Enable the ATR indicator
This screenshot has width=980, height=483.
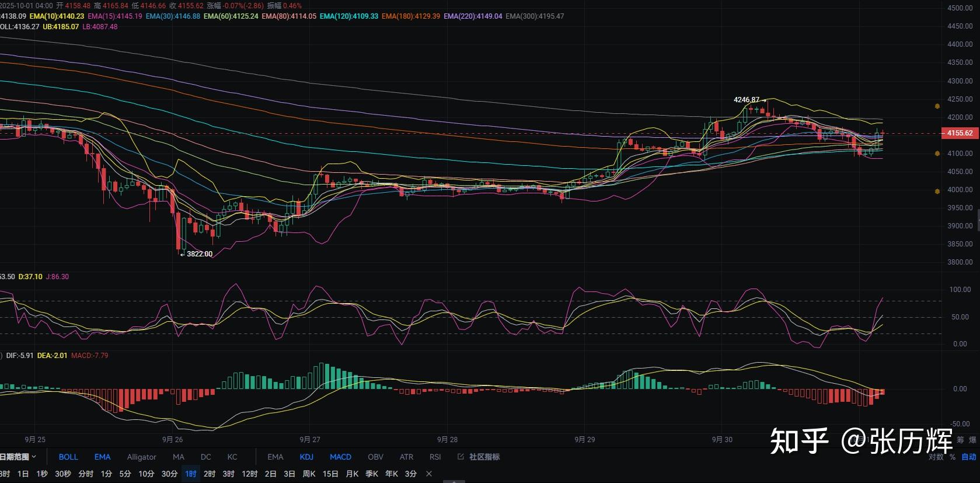[x=406, y=457]
